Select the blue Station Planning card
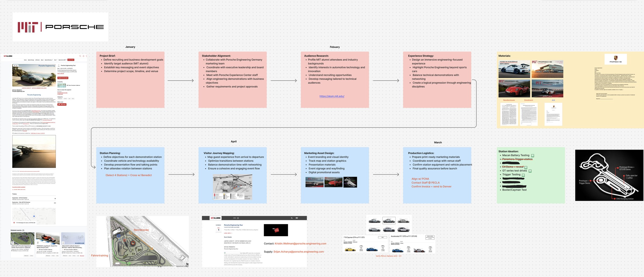Image resolution: width=644 pixels, height=277 pixels. click(130, 175)
